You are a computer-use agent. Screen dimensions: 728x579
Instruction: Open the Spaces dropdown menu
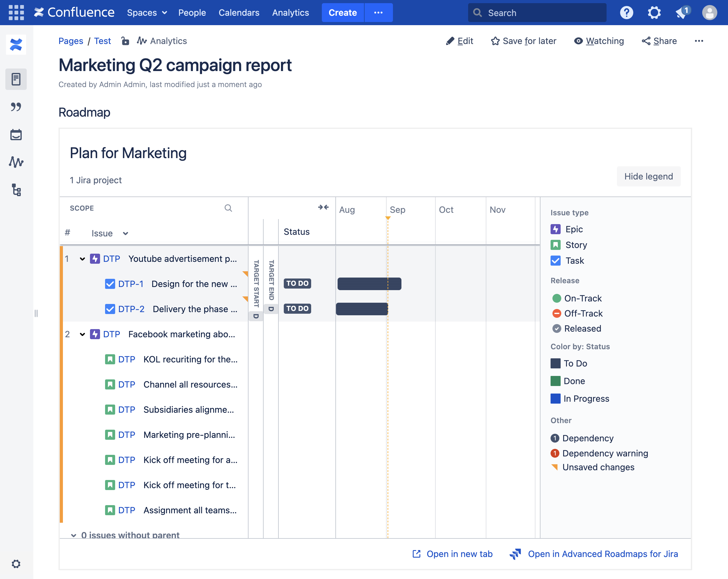coord(147,13)
